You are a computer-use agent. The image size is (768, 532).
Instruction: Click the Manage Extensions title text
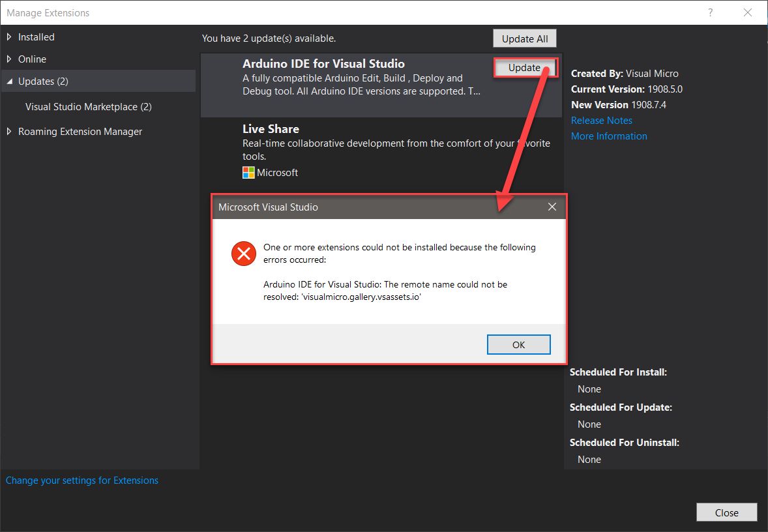point(48,13)
